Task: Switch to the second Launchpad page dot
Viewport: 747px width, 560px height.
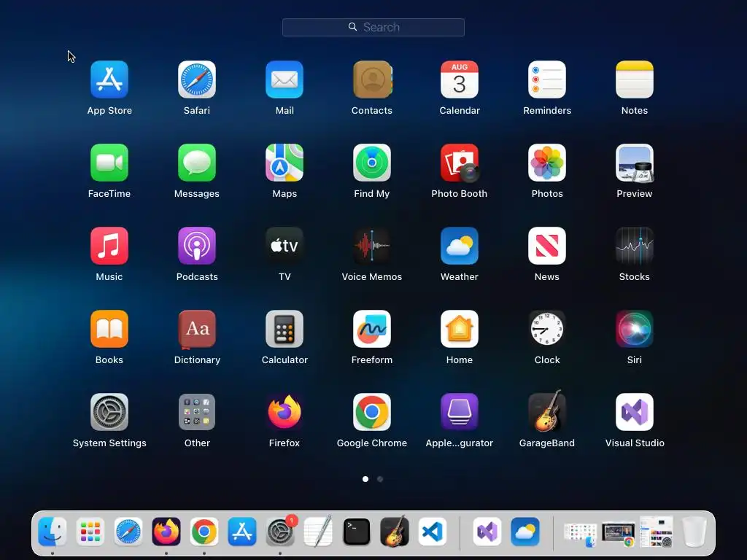Action: coord(380,479)
